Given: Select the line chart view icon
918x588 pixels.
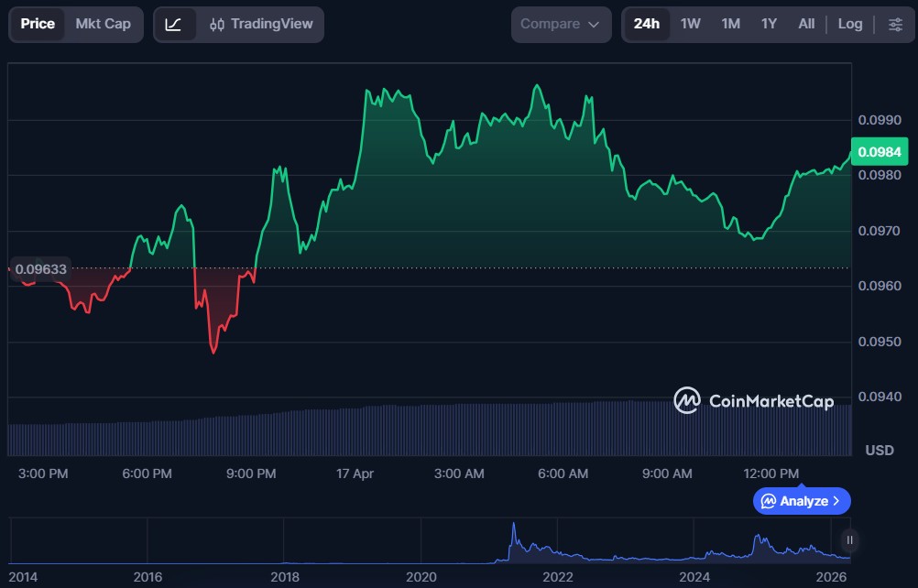Looking at the screenshot, I should [174, 24].
